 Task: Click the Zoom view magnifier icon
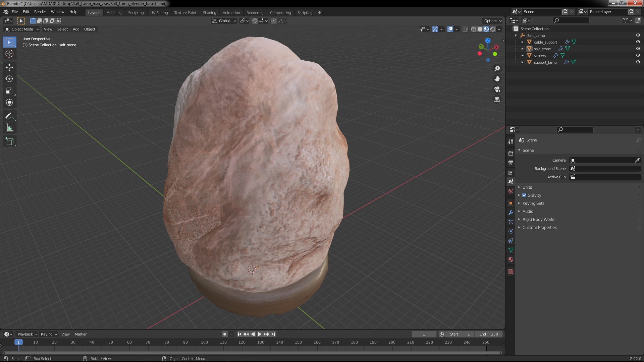pos(497,68)
